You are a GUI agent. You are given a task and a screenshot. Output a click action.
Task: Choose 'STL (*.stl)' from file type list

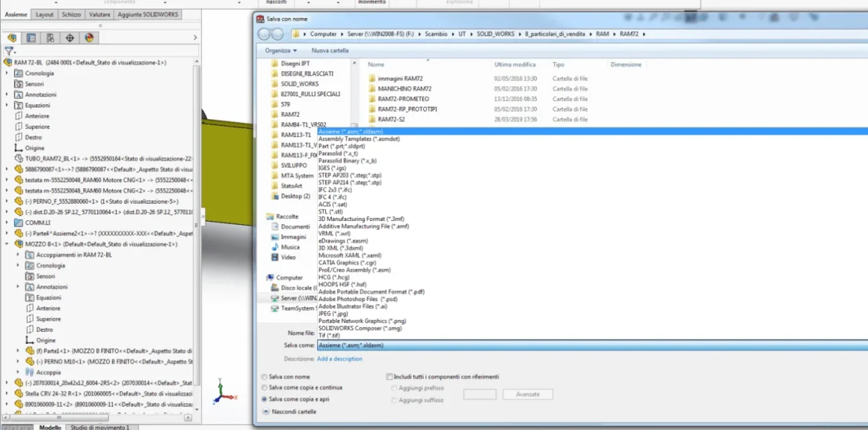pyautogui.click(x=331, y=212)
